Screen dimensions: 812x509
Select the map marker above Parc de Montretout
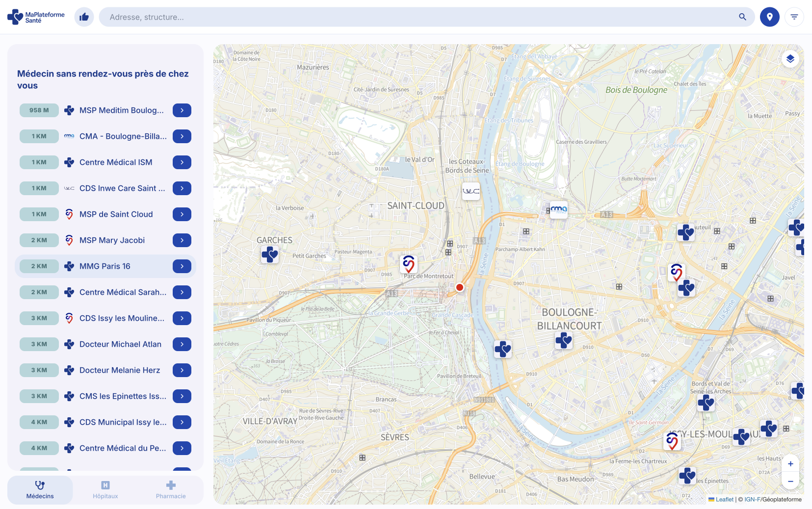(408, 264)
